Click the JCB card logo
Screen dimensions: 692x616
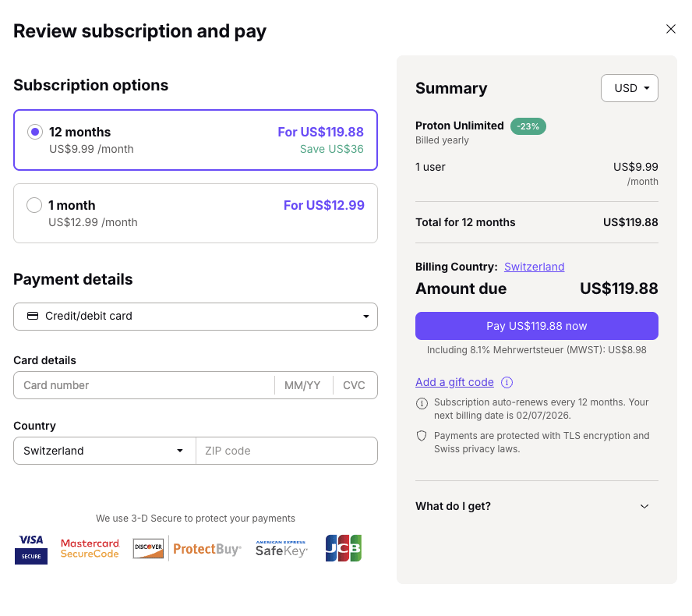tap(344, 548)
